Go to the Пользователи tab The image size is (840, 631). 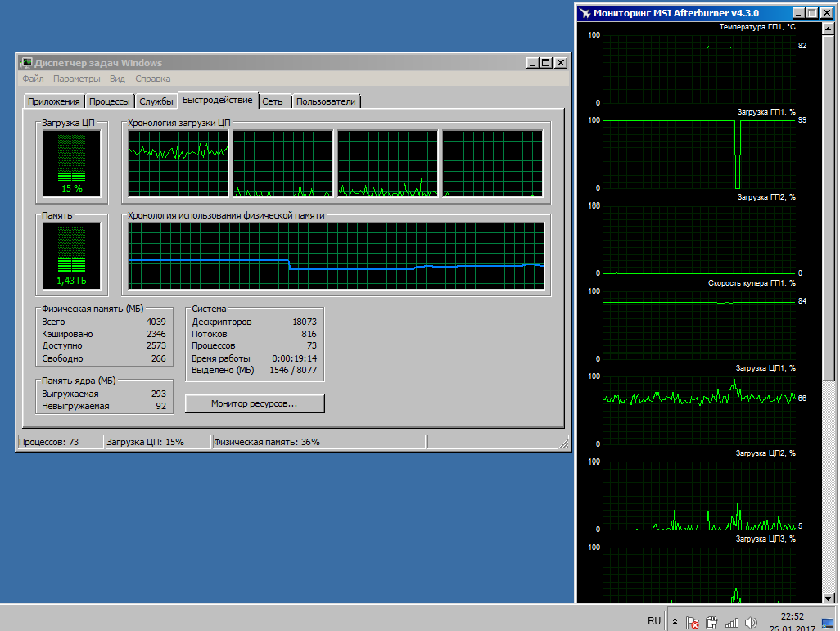click(326, 101)
